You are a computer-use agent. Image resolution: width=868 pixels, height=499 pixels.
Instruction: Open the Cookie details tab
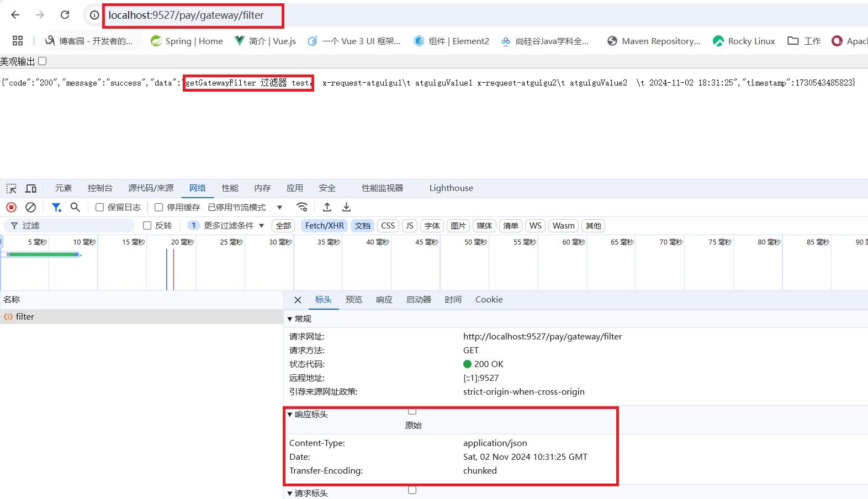click(x=489, y=300)
